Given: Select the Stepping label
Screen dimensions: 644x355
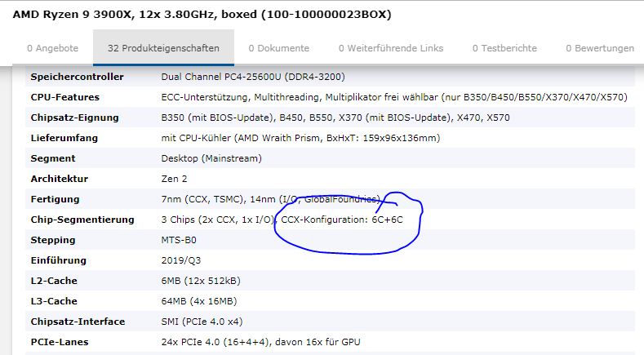Looking at the screenshot, I should (x=53, y=240).
